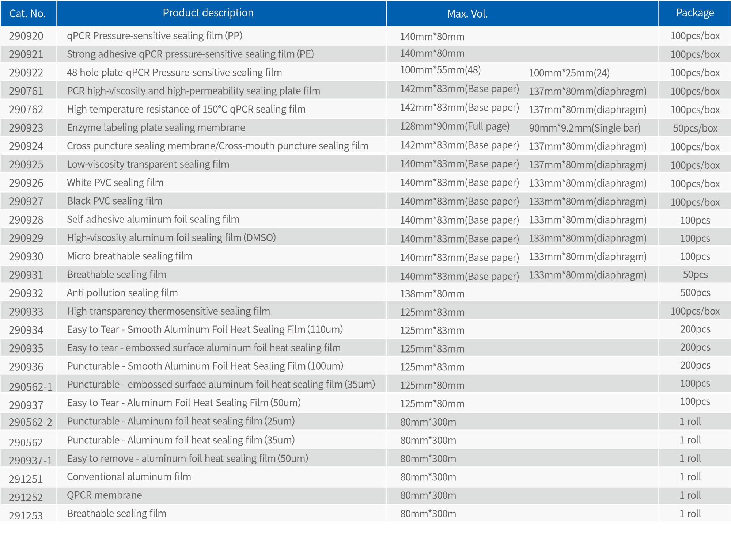This screenshot has width=731, height=560.
Task: Click 'Easy to remove - aluminum foil heat sealing film (50um)'
Action: (x=188, y=458)
